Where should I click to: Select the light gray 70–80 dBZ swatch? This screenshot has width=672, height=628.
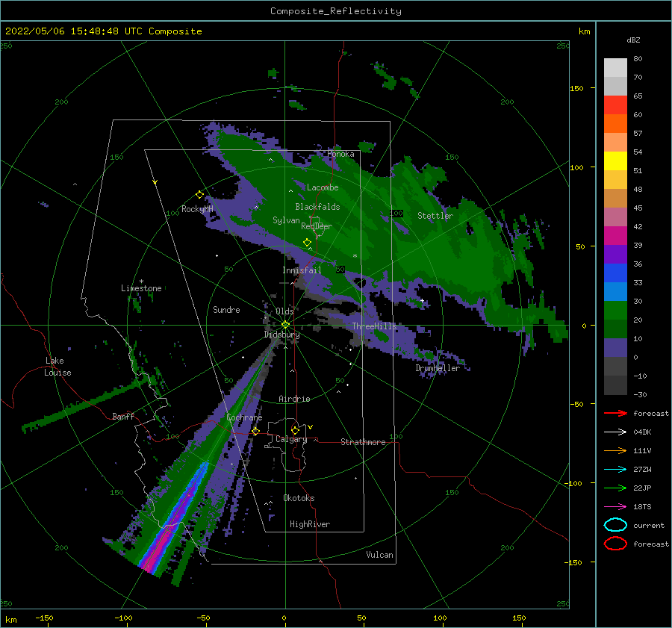(x=615, y=68)
